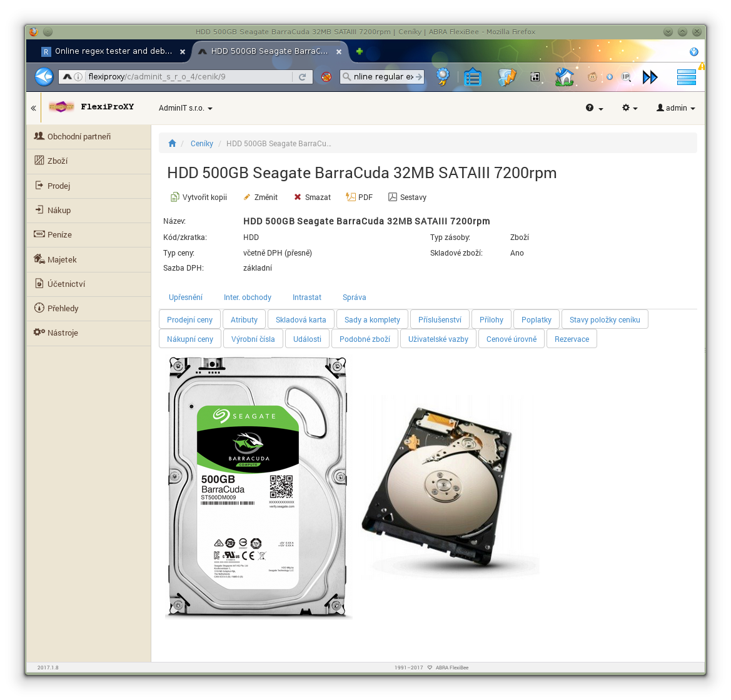This screenshot has width=731, height=700.
Task: Close the Online regex tester tab
Action: [183, 52]
